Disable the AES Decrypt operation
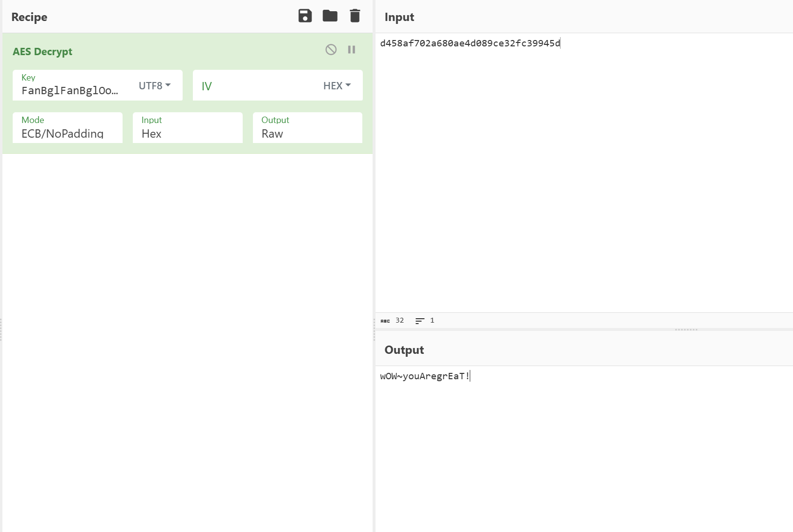 [x=331, y=50]
